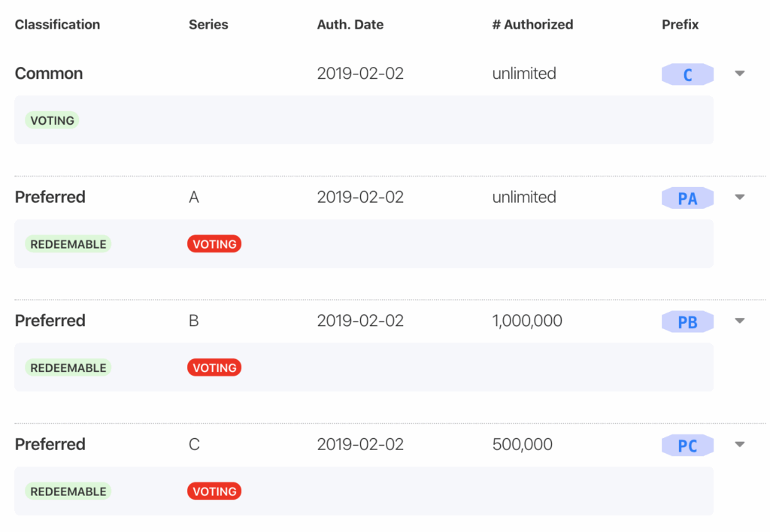
Task: Expand the Common share class row arrow
Action: pos(739,74)
